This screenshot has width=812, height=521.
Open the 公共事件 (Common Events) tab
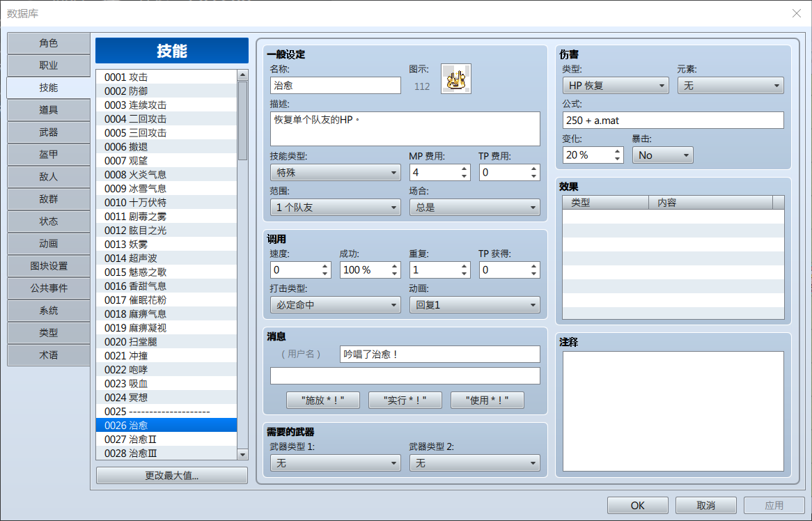coord(49,288)
